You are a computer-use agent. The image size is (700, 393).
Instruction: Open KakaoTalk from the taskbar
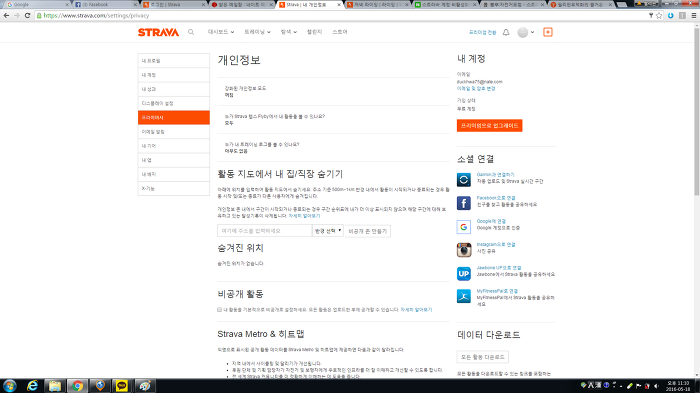[121, 386]
